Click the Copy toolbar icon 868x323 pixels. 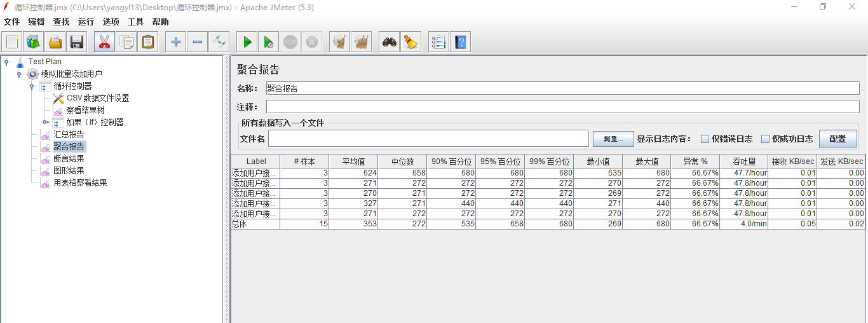126,43
